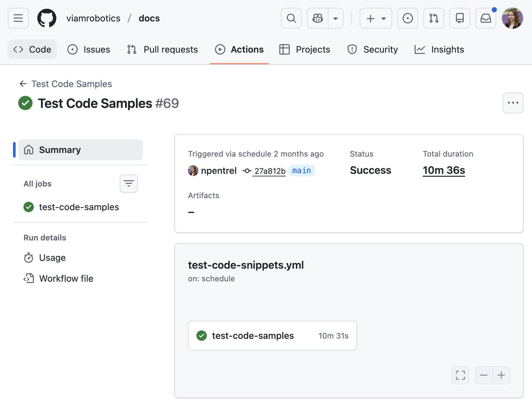Open Workflow file under Run details
Image resolution: width=532 pixels, height=410 pixels.
pos(66,278)
